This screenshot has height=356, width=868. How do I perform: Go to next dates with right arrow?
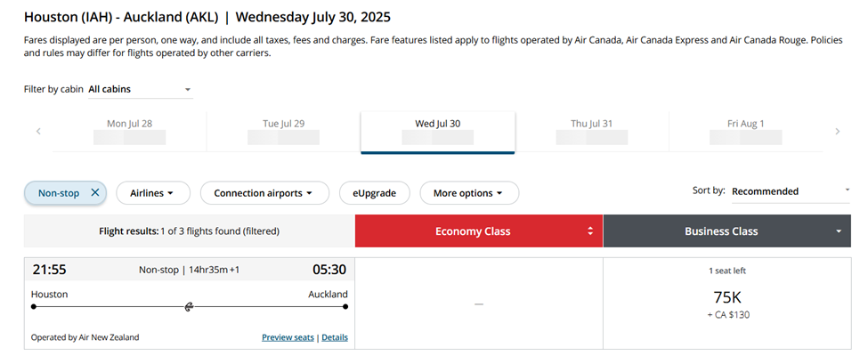(837, 131)
